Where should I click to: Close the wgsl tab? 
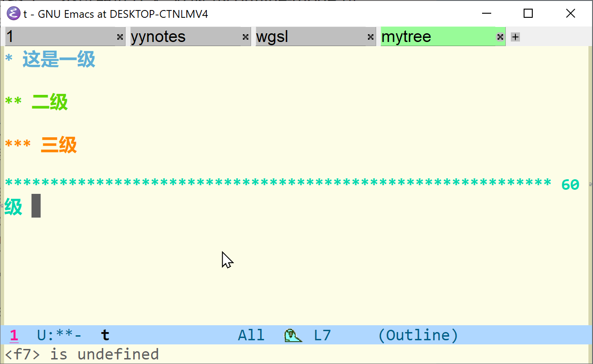(x=371, y=37)
